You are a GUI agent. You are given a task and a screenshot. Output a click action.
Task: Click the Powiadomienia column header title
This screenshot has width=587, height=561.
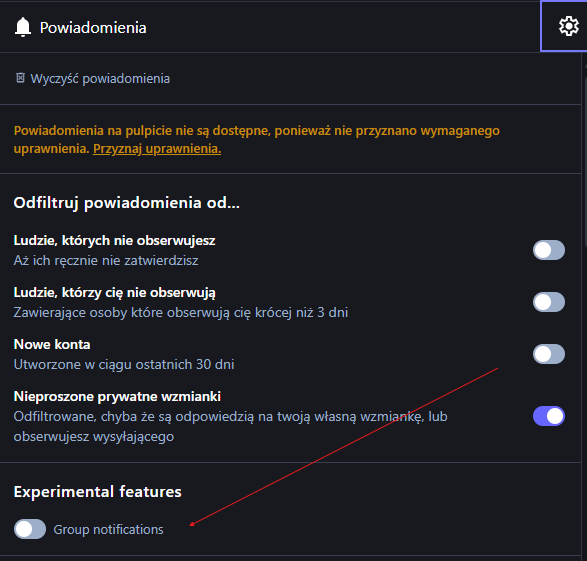pyautogui.click(x=93, y=28)
